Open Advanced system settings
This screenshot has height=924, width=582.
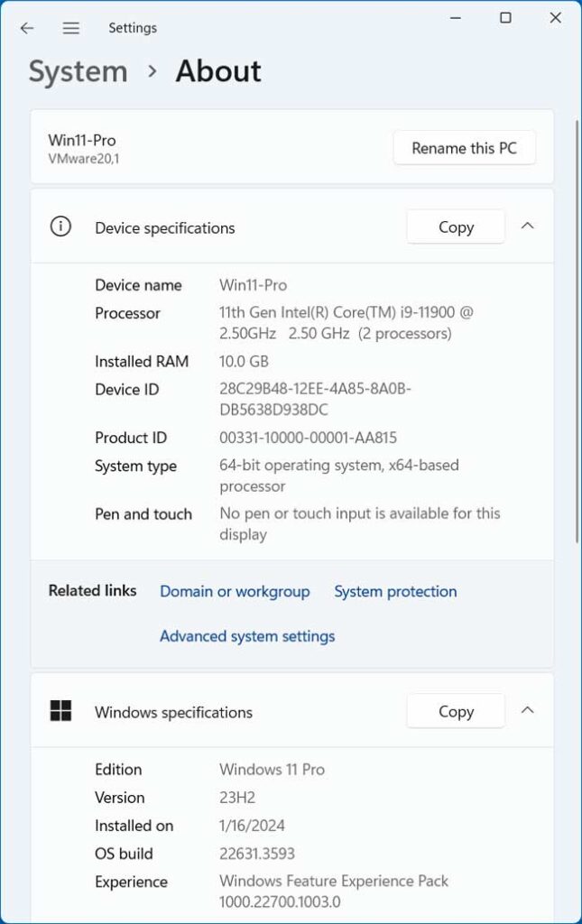point(245,636)
